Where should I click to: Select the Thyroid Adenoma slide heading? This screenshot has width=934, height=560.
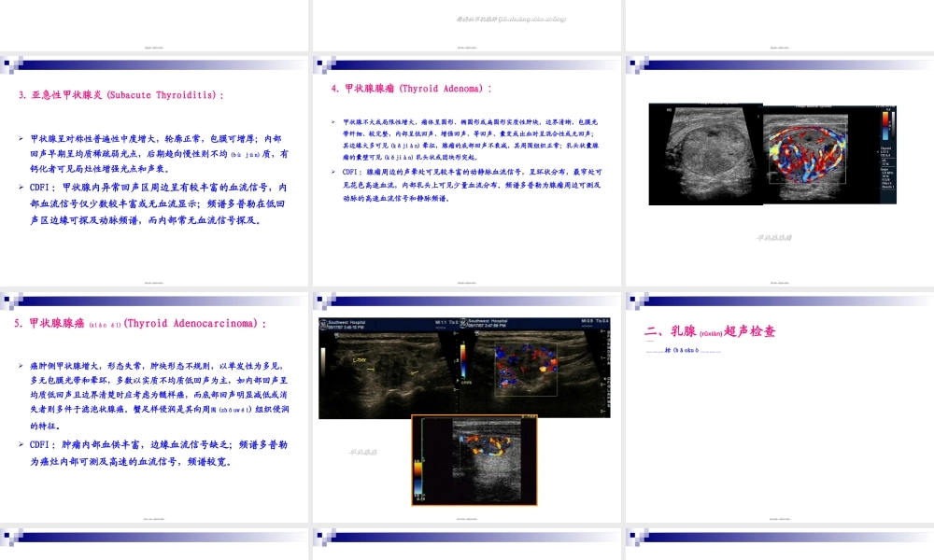coord(412,90)
